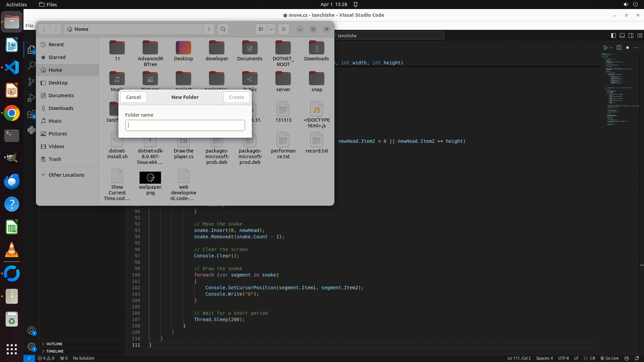Open the Files hamburger menu button
This screenshot has width=644, height=362.
(x=284, y=29)
